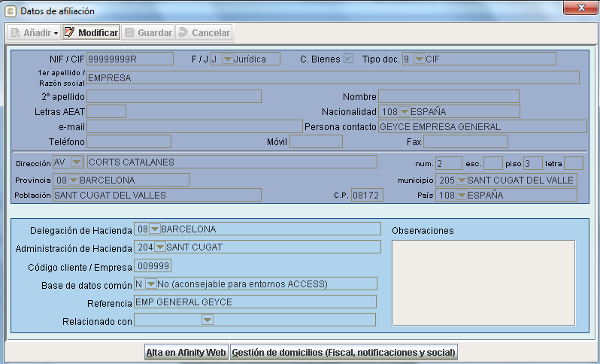Click the application icon in title bar
The width and height of the screenshot is (600, 364).
coord(10,11)
